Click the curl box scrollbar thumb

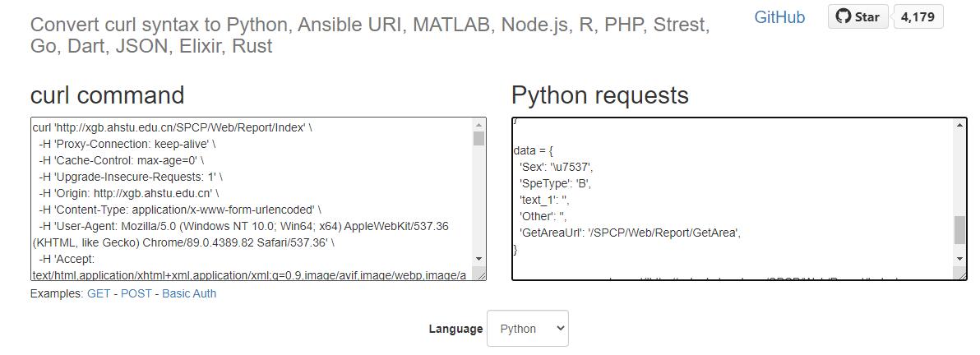point(479,138)
